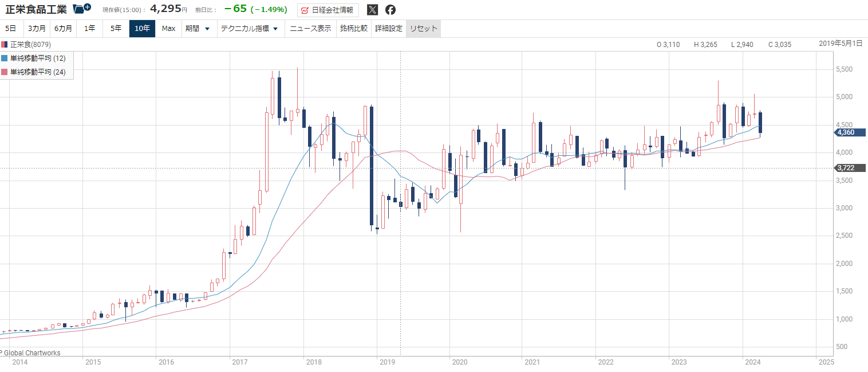Open 詳細設定 detailed settings

click(x=389, y=29)
